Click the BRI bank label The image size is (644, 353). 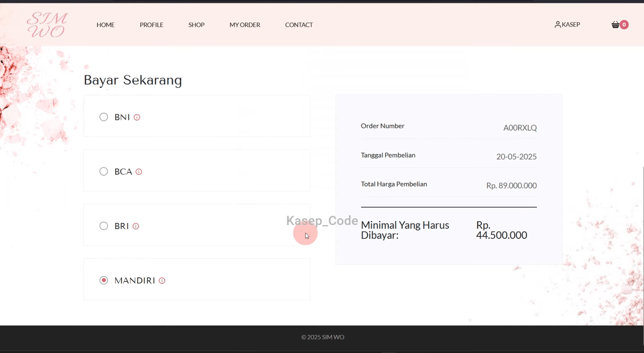[122, 226]
